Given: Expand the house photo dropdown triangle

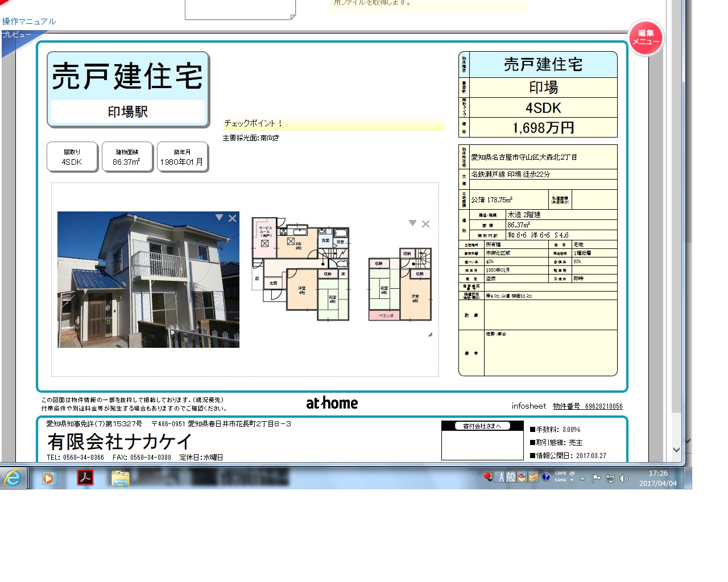Looking at the screenshot, I should tap(219, 218).
